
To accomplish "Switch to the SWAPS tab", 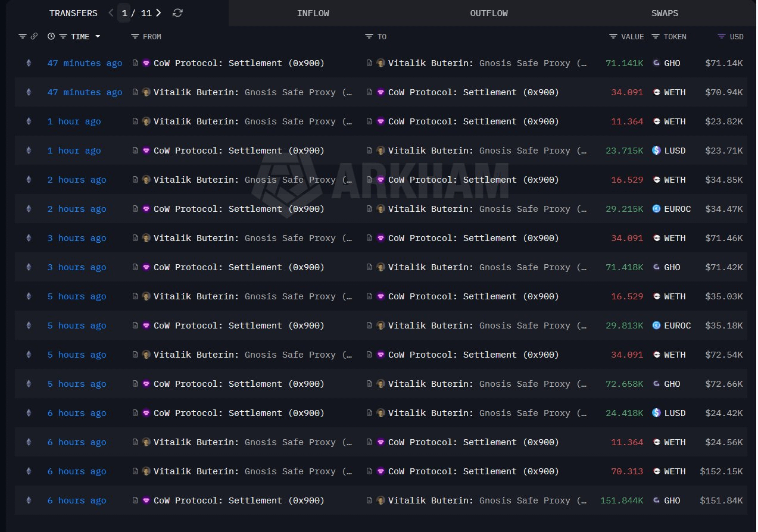I will [x=665, y=13].
